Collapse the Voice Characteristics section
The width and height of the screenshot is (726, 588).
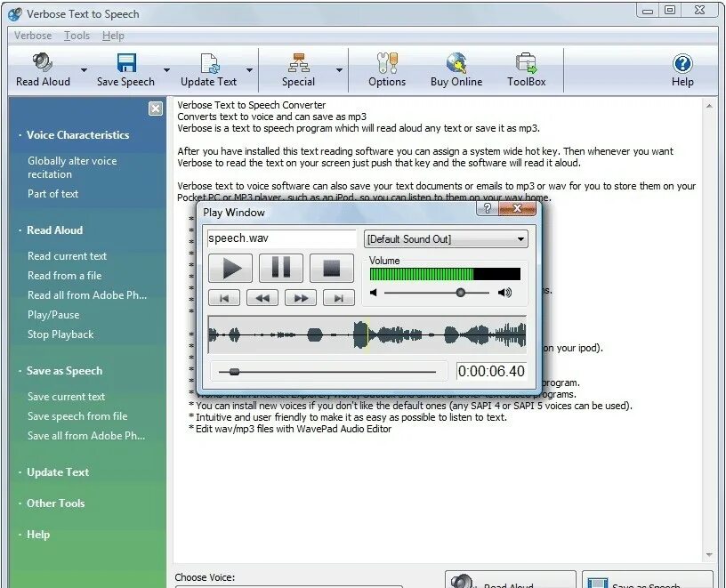77,135
